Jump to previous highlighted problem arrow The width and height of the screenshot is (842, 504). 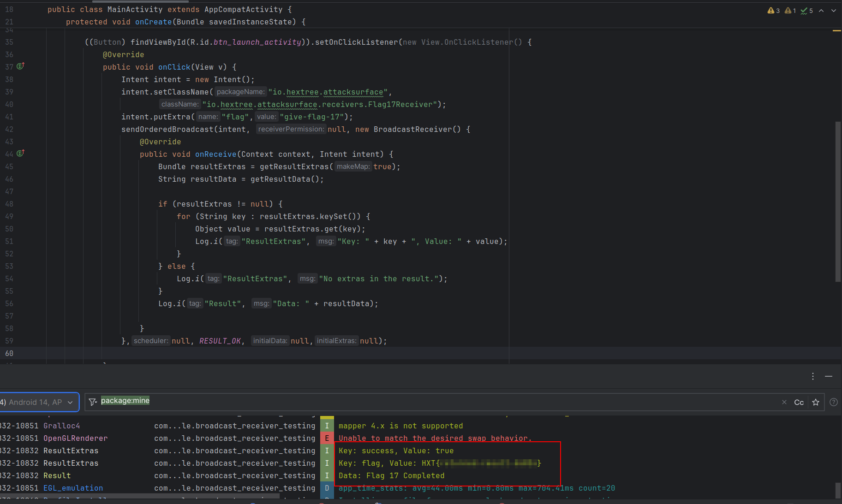821,11
